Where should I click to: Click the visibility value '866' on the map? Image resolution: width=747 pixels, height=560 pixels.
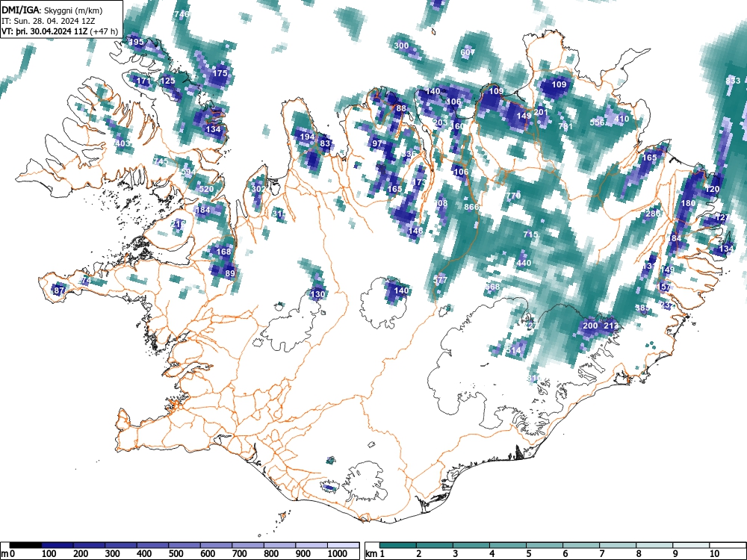coord(471,207)
